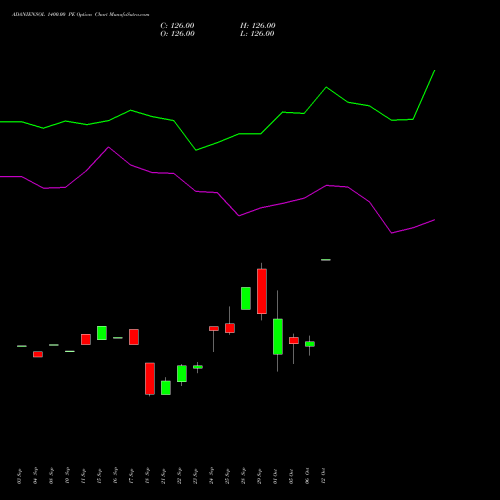This screenshot has width=500, height=500.
Task: Click the close value 'C: 126.00'
Action: coord(177,26)
